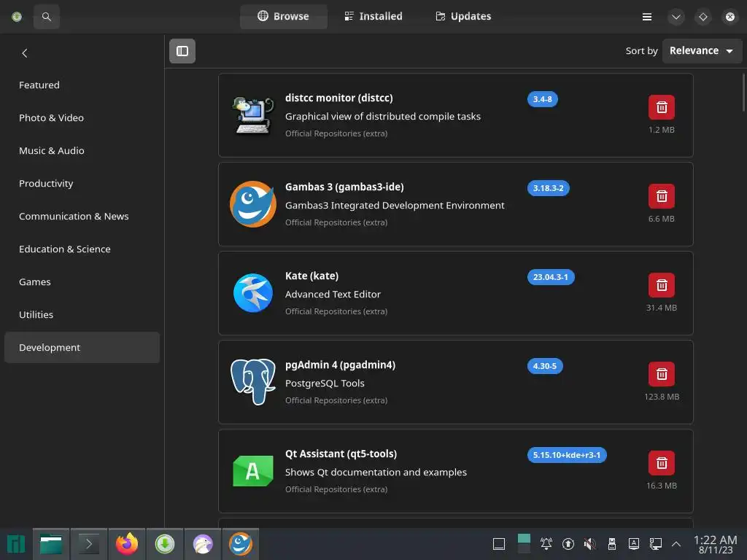The width and height of the screenshot is (747, 560).
Task: Remove Kate with trash button
Action: (x=661, y=285)
